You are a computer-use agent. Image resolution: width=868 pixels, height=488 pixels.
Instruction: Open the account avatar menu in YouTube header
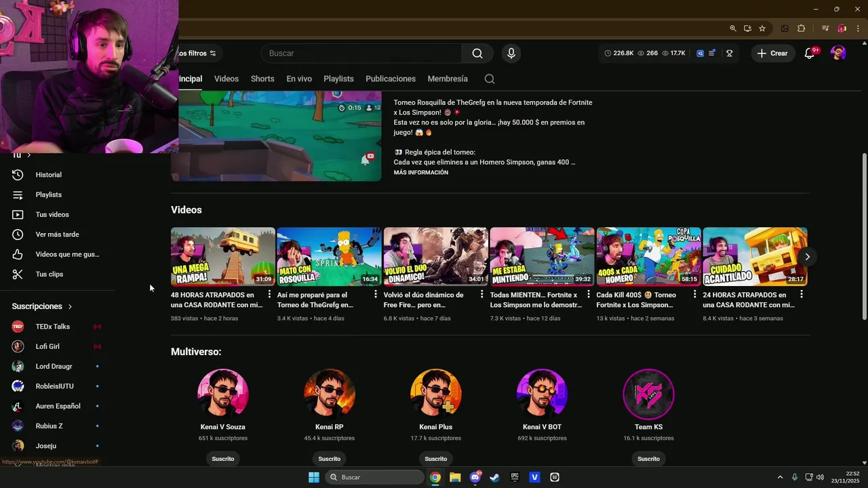(x=838, y=54)
